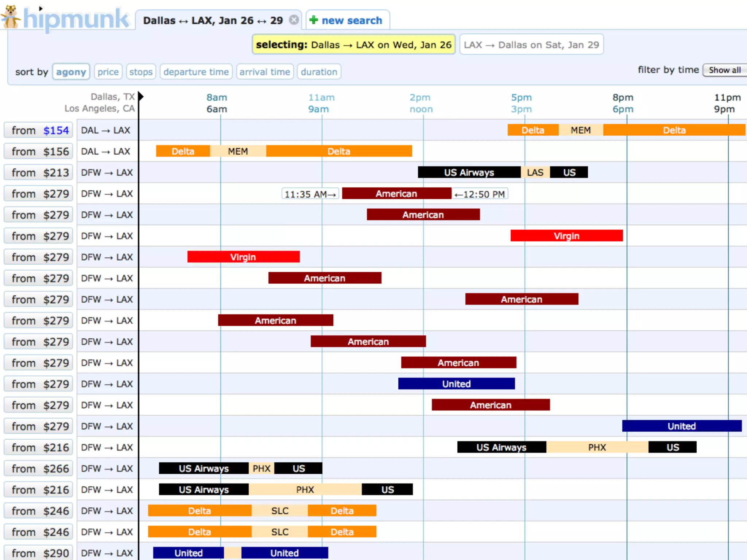Close the Dallas to LAX search tab

point(294,20)
